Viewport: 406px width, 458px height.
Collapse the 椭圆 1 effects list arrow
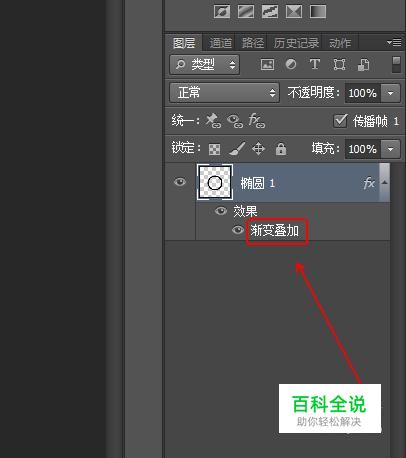(384, 182)
